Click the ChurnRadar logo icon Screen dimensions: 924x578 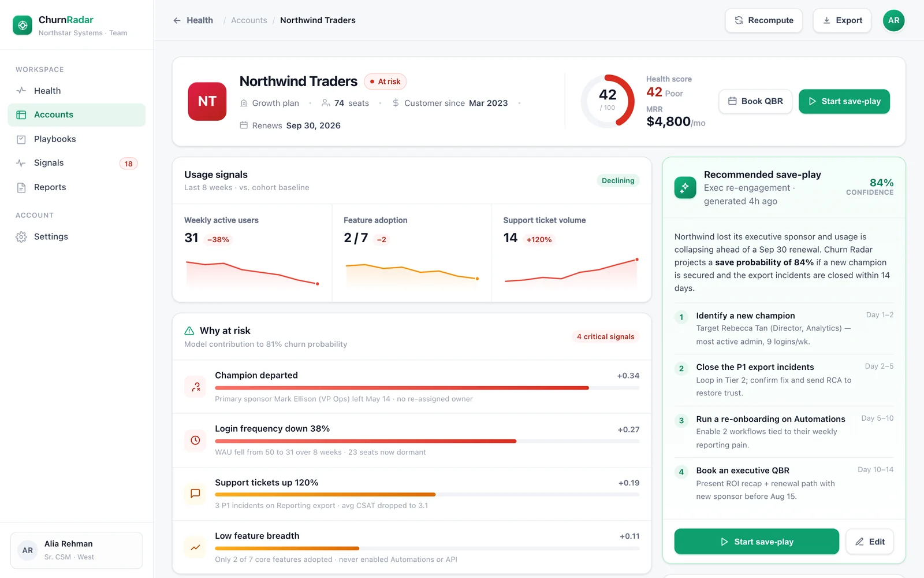click(23, 25)
